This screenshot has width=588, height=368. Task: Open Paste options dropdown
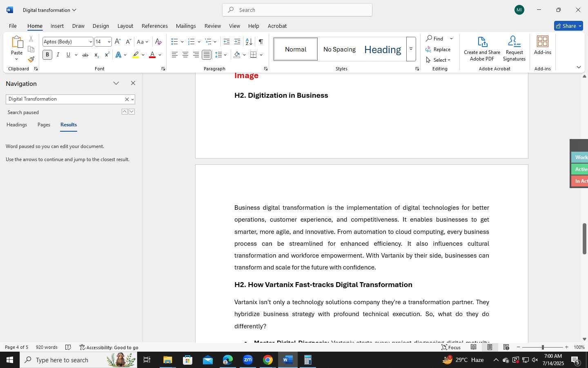(x=17, y=59)
